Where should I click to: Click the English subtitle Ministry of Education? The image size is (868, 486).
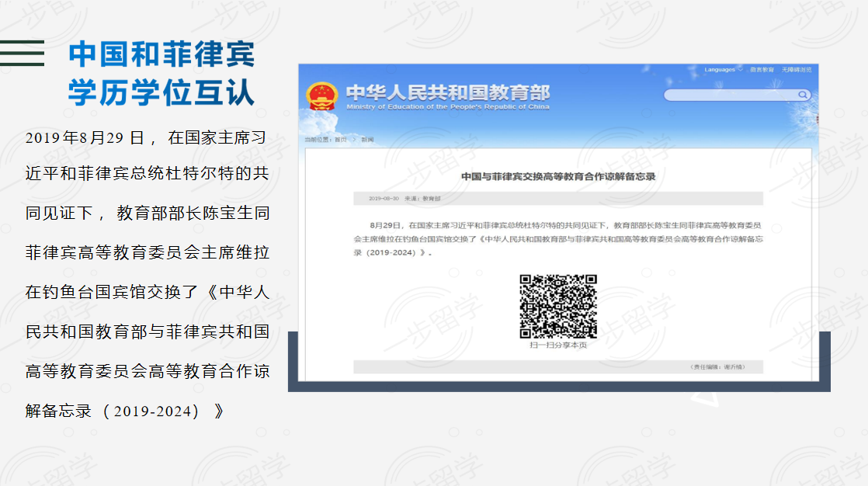448,107
